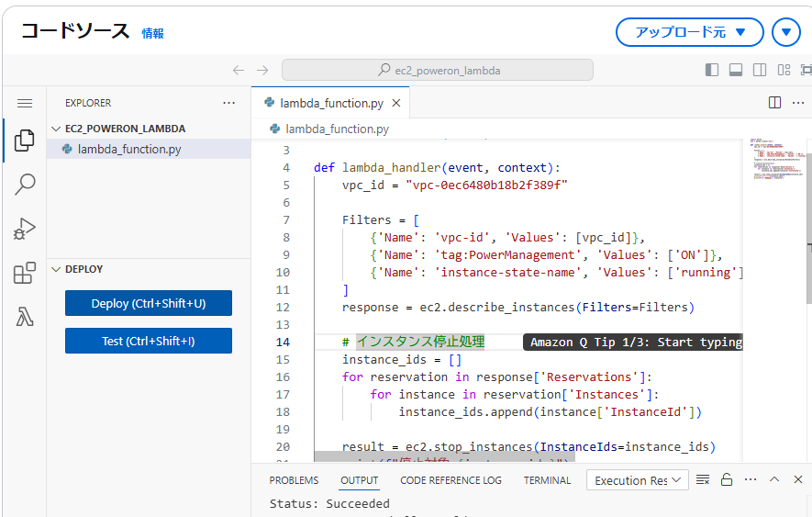
Task: Collapse the EC2_POWERON_LAMBDA folder
Action: [x=57, y=129]
